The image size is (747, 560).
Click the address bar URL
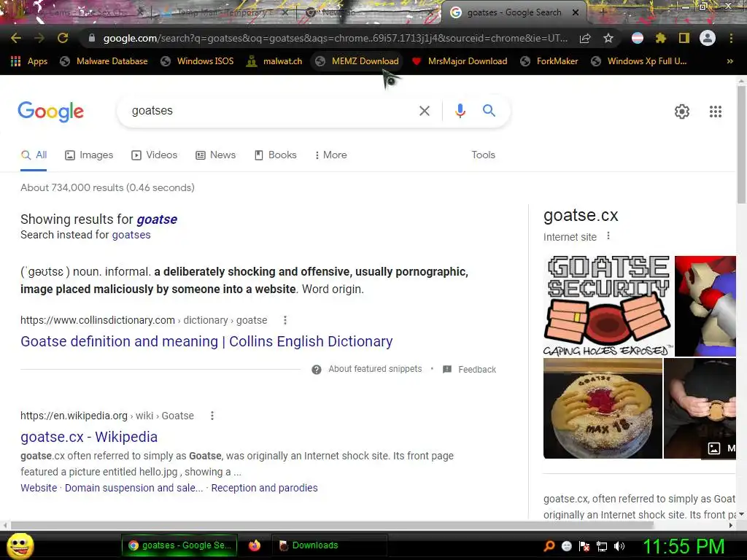(x=335, y=38)
